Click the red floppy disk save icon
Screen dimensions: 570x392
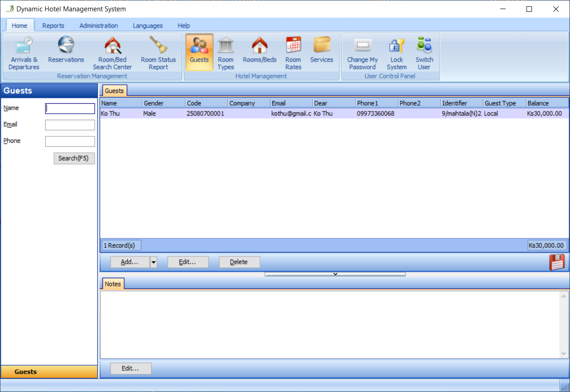click(557, 262)
